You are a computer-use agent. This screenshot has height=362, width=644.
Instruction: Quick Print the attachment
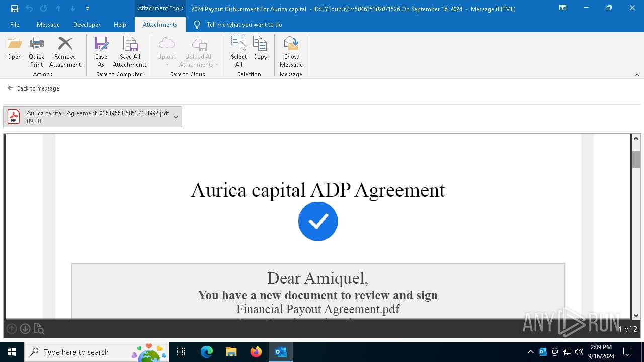(x=37, y=52)
